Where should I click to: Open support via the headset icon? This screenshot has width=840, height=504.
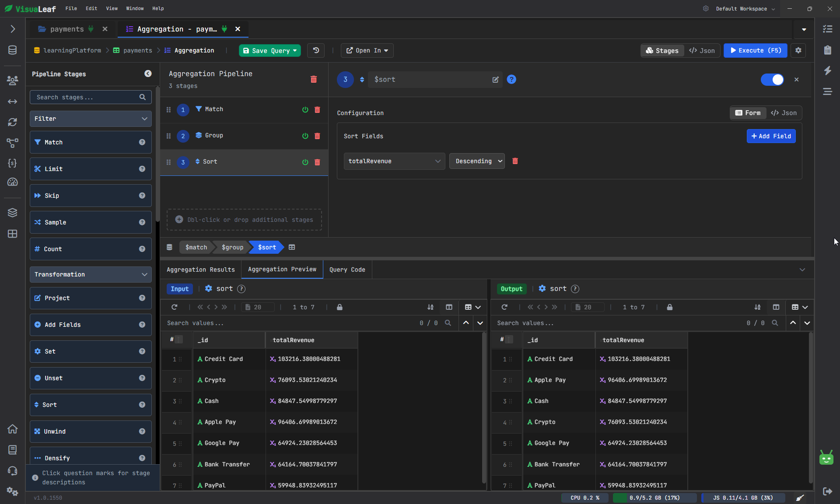pos(12,471)
